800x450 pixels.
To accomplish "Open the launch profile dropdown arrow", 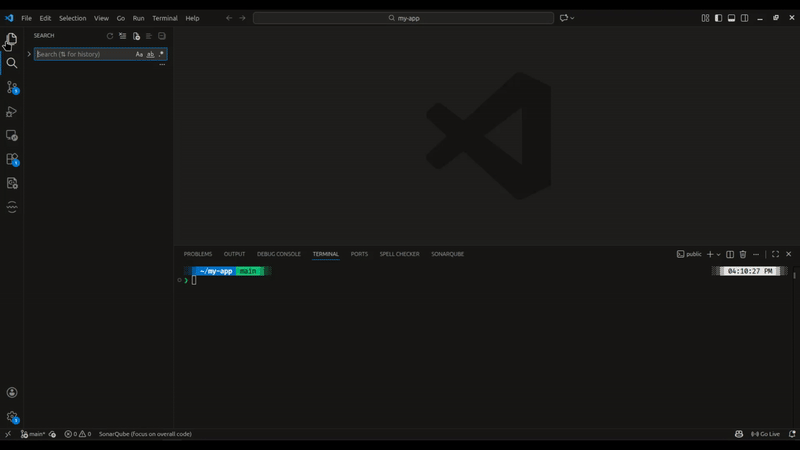I will tap(718, 254).
